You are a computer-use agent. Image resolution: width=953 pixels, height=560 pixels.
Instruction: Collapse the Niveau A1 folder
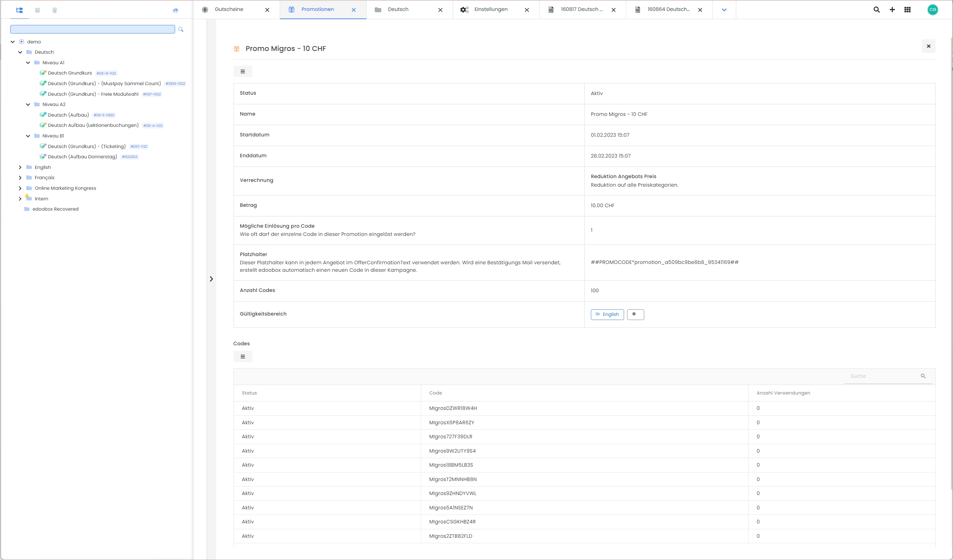click(28, 63)
